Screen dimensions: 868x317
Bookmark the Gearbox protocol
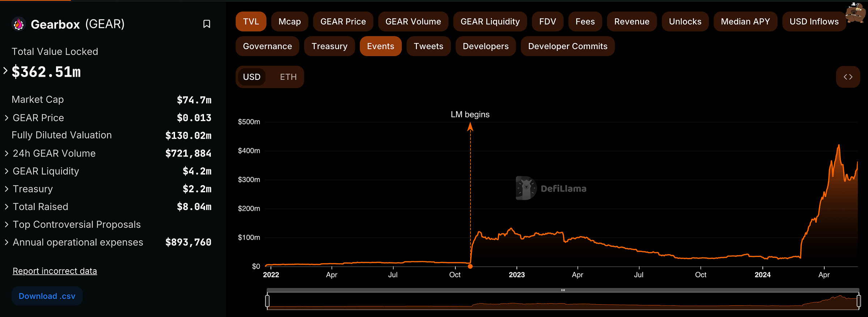tap(207, 24)
